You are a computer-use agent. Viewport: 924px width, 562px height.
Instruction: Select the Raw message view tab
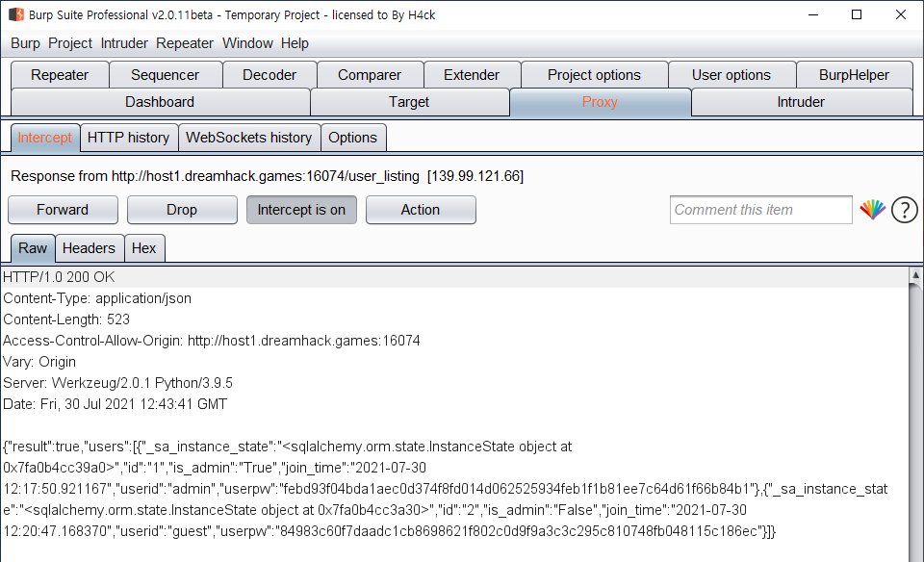click(33, 248)
